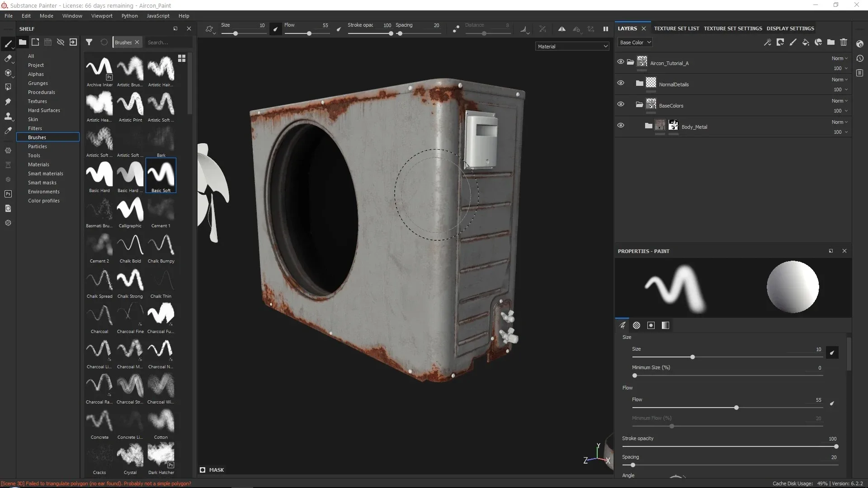The height and width of the screenshot is (488, 868).
Task: Switch to Texture Set Settings tab
Action: pyautogui.click(x=732, y=28)
